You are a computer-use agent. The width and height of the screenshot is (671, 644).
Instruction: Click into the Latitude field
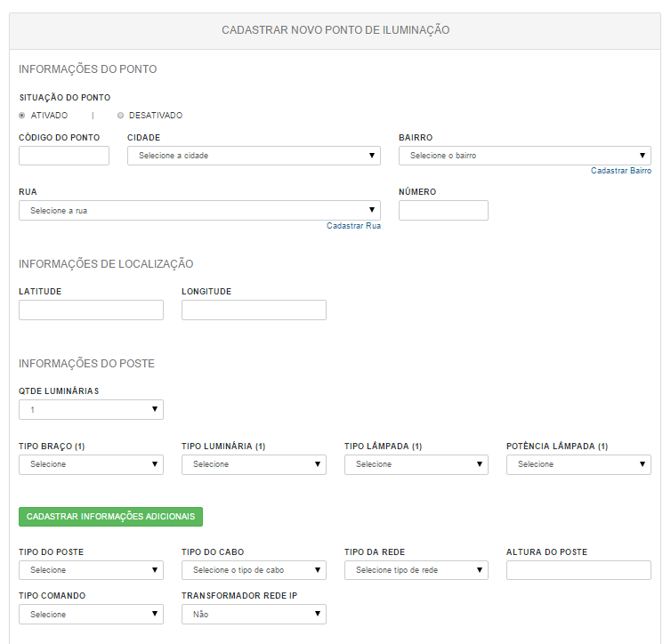pos(91,310)
